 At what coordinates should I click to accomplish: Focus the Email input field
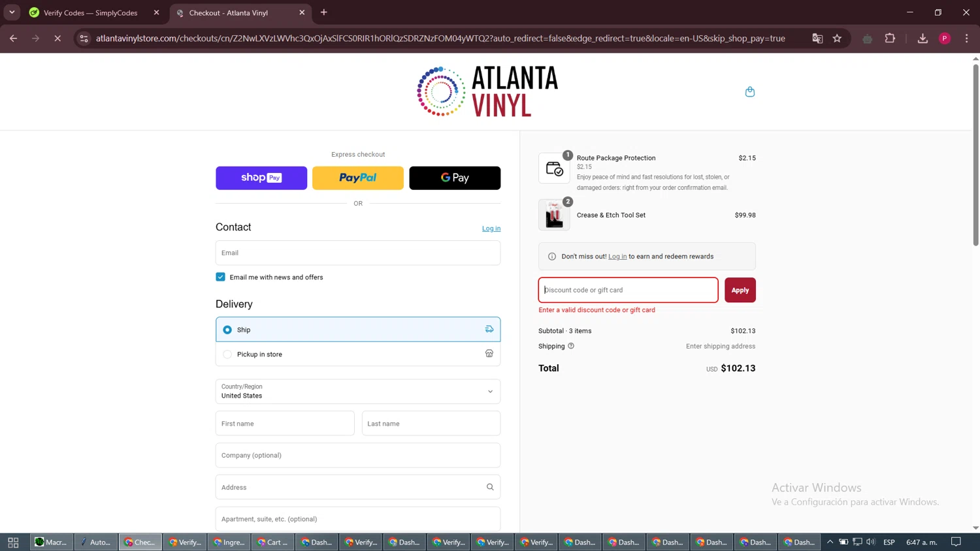pos(358,253)
